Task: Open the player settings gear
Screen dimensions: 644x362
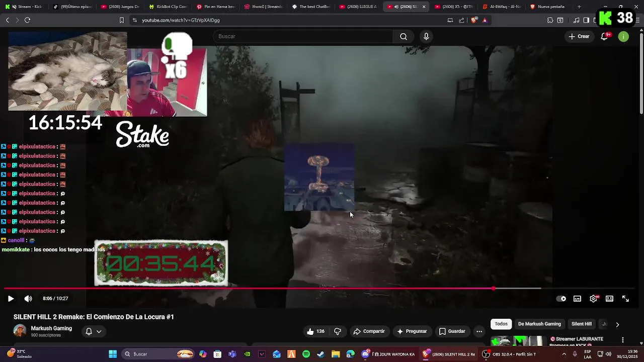Action: point(594,299)
